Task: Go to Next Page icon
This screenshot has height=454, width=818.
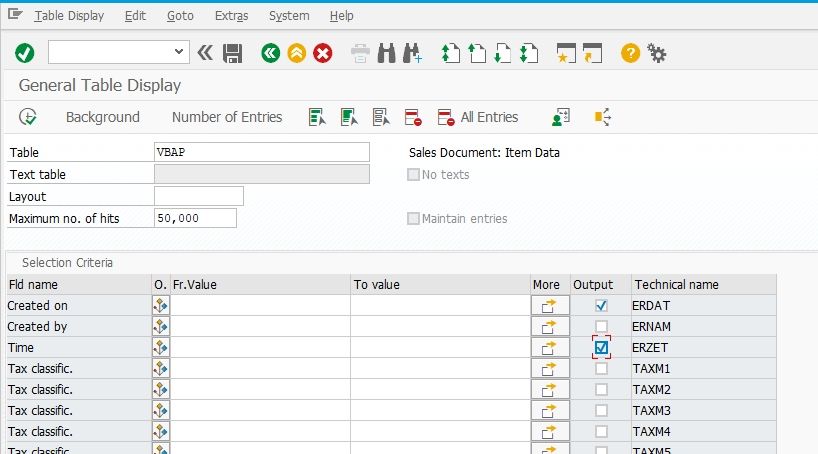Action: (503, 53)
